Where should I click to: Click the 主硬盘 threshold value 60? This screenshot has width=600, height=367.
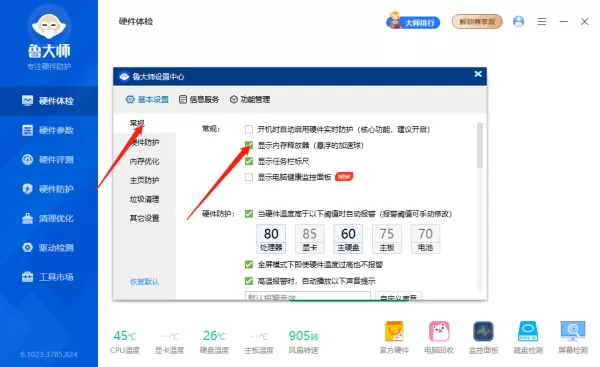[x=348, y=234]
